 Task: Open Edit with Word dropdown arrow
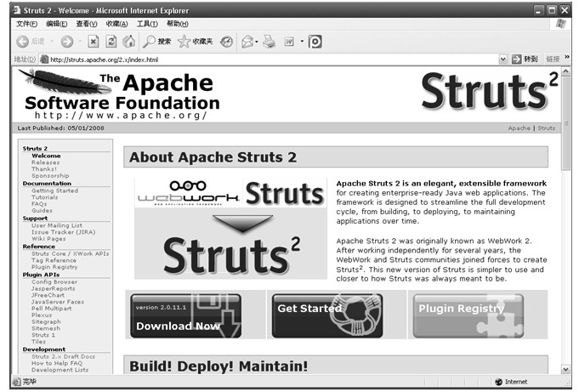tap(302, 41)
